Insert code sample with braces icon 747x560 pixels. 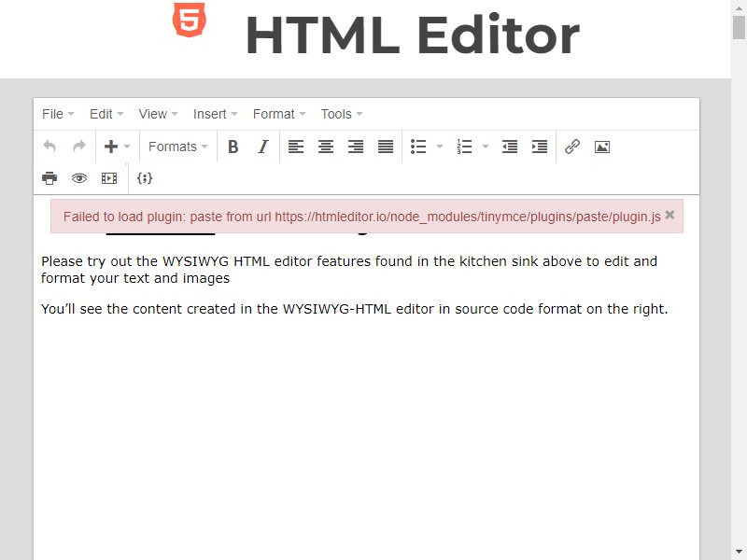point(145,178)
